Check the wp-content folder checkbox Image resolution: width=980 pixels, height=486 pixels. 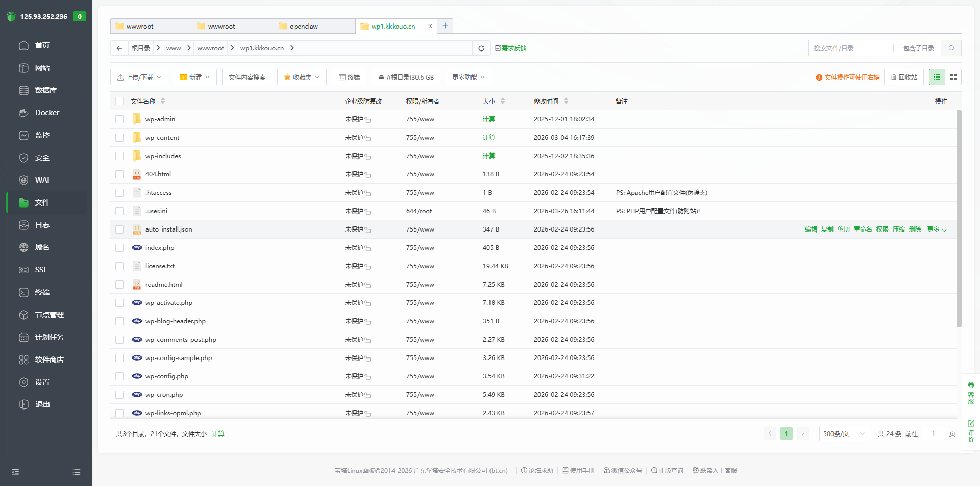(119, 138)
